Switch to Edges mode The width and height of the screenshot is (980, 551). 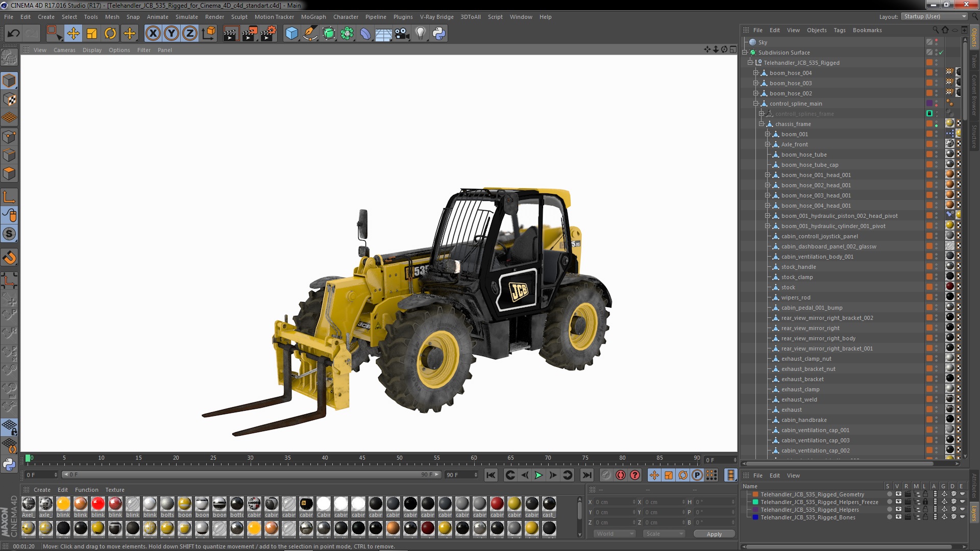click(x=9, y=155)
